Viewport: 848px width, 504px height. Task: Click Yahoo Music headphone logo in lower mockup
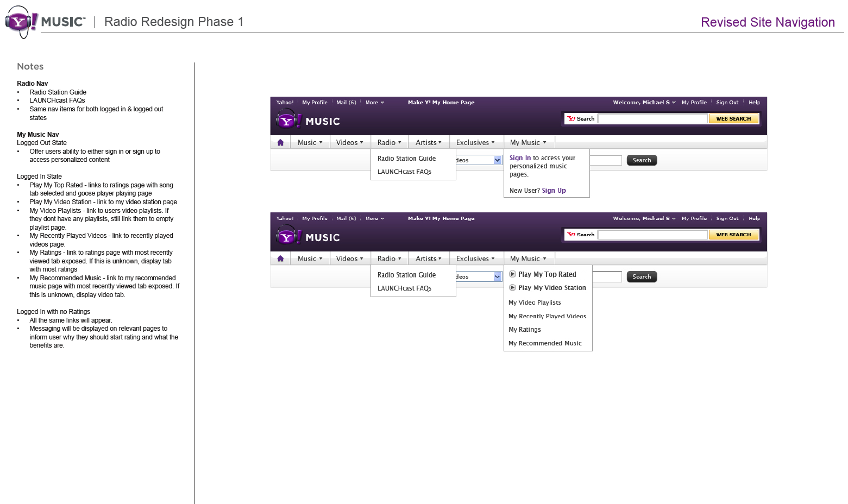(x=287, y=236)
